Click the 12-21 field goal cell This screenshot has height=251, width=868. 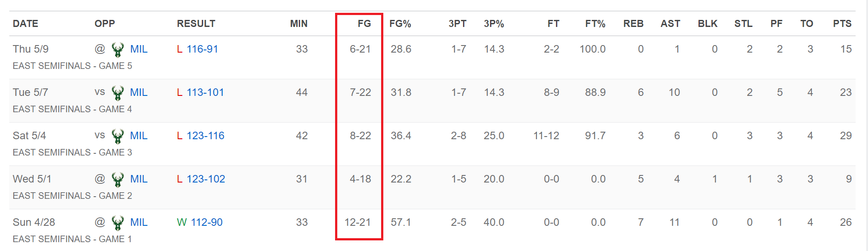[358, 222]
